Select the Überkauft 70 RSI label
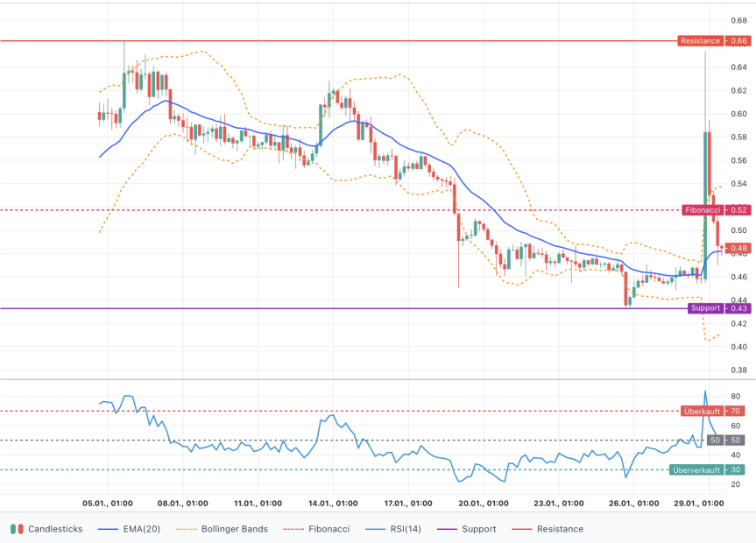756x543 pixels. click(713, 411)
